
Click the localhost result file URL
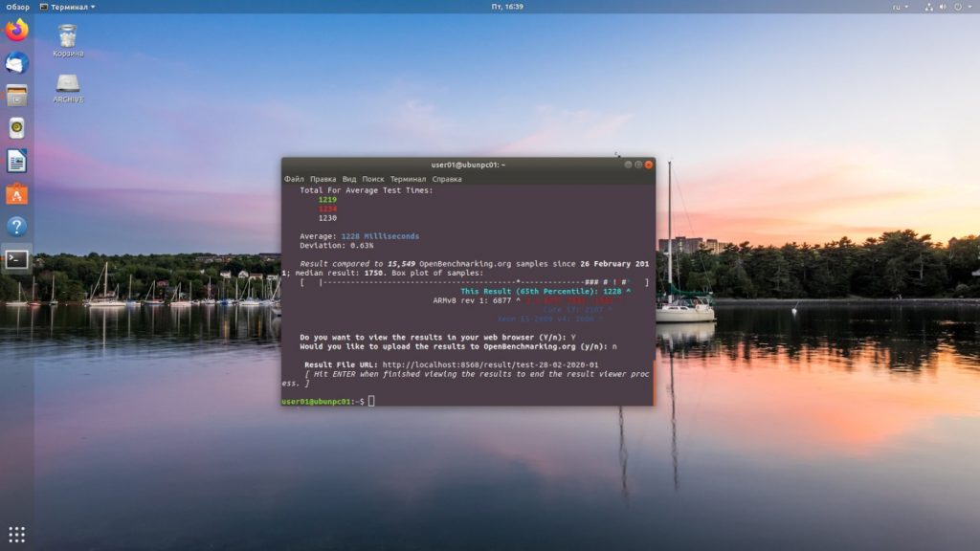pos(490,364)
